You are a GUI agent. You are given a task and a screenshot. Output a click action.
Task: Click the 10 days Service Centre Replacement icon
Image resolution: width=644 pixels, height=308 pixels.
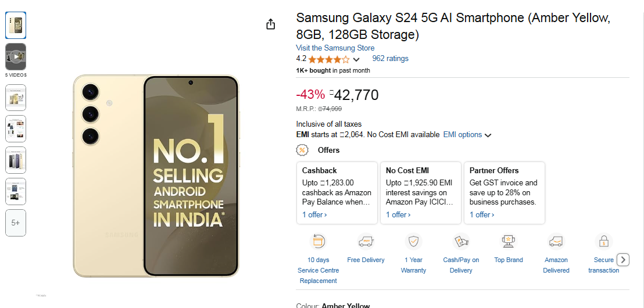tap(318, 241)
